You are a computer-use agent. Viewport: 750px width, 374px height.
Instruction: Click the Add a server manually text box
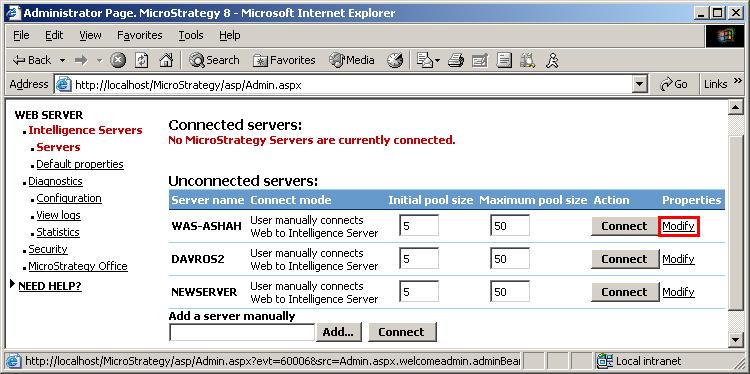point(242,332)
